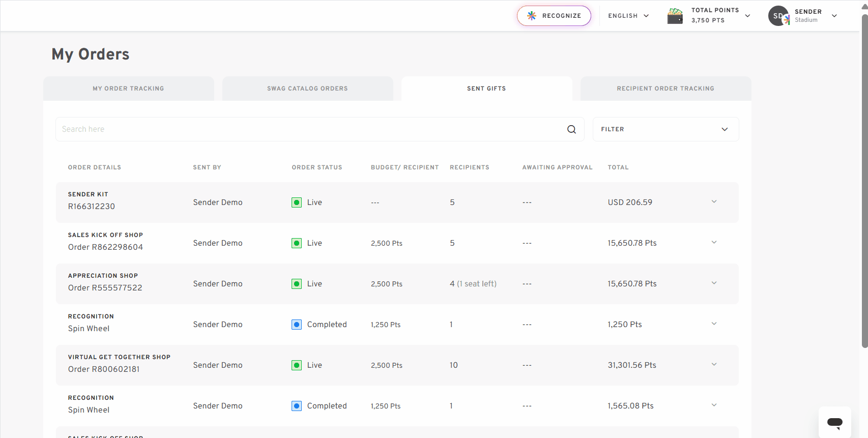Click Live status indicator on Appreciation Shop

tap(297, 284)
